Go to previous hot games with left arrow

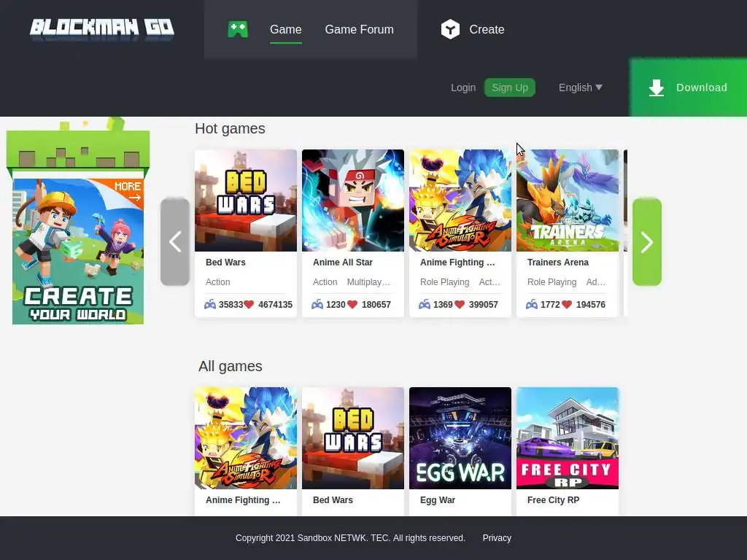pos(175,242)
